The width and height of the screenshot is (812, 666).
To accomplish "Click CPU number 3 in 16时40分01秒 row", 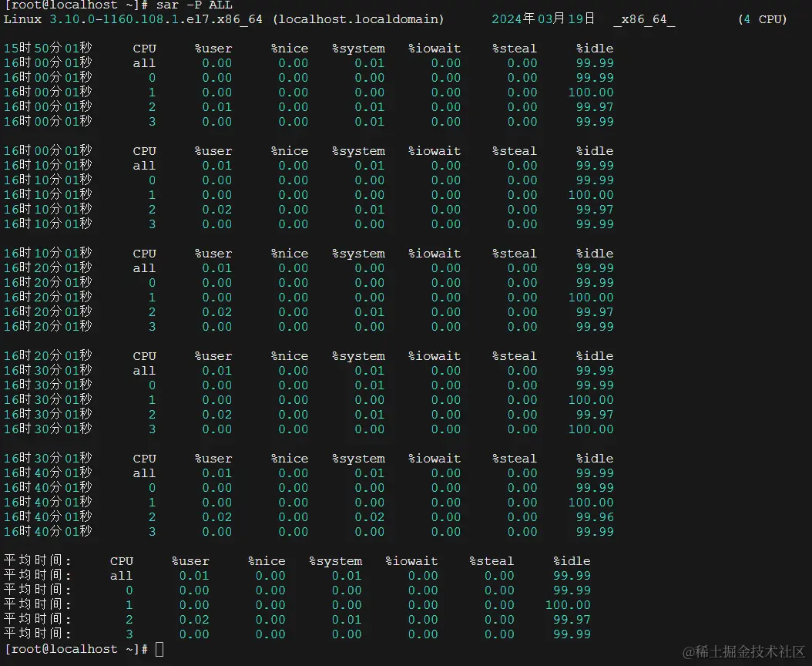I will click(x=152, y=532).
